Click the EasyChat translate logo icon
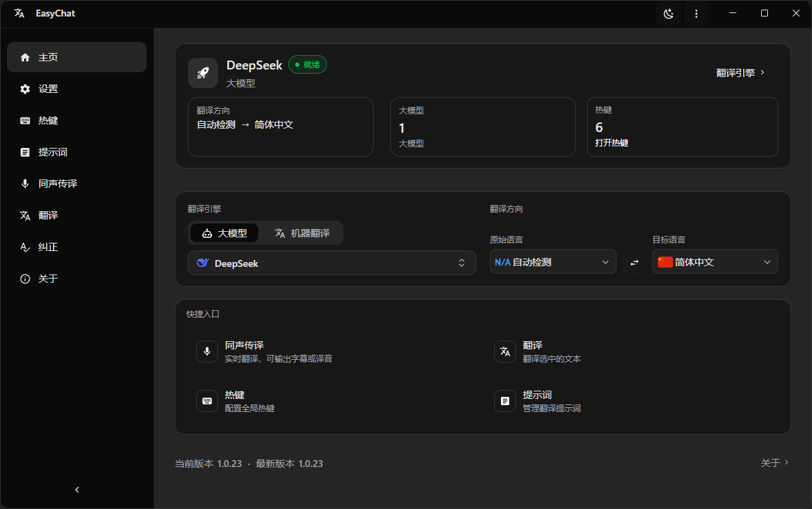This screenshot has height=509, width=812. pos(20,14)
